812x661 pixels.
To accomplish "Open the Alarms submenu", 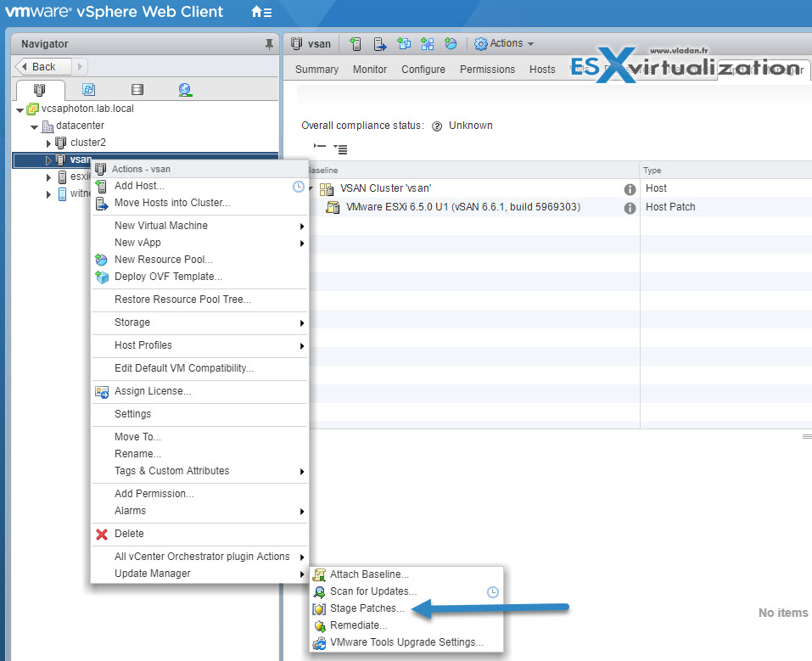I will (200, 512).
